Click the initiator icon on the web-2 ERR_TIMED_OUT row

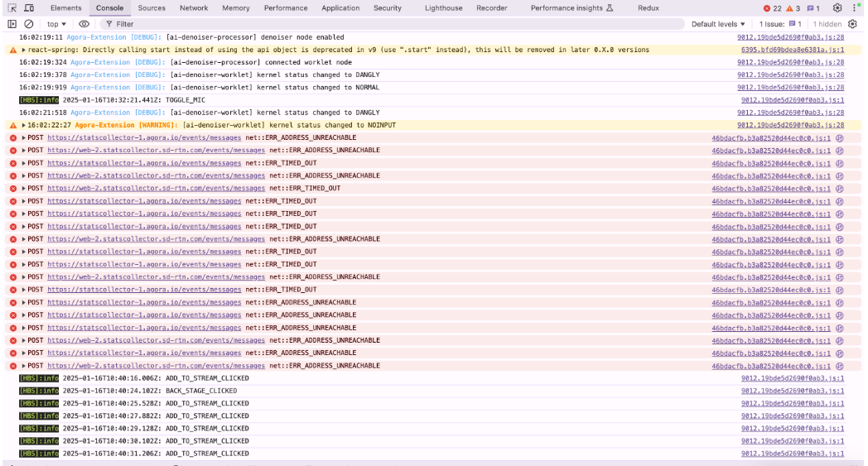click(839, 189)
